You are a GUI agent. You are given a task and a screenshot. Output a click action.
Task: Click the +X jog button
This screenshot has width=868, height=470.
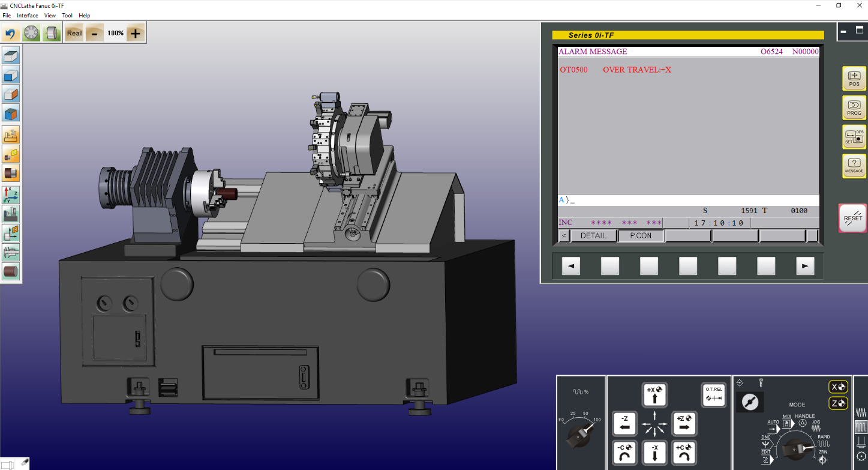pos(654,394)
